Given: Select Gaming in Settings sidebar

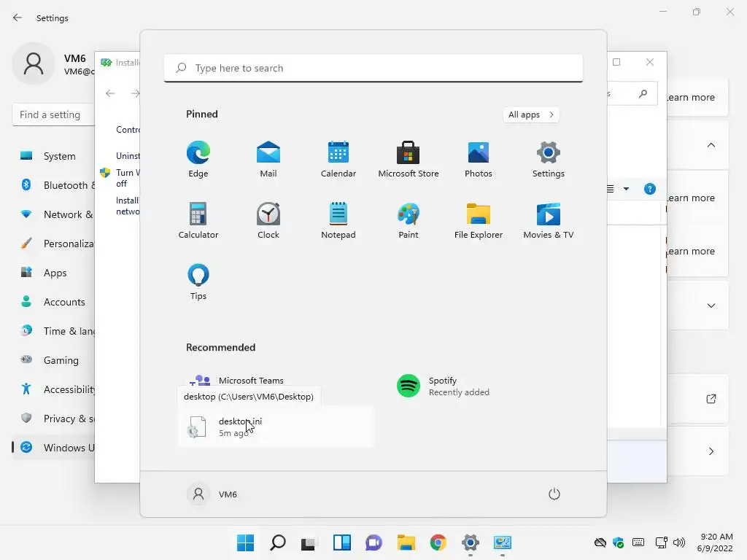Looking at the screenshot, I should [53, 360].
